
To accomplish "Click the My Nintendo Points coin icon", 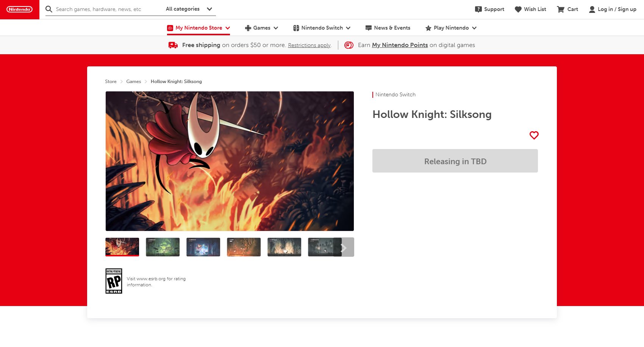I will point(349,45).
